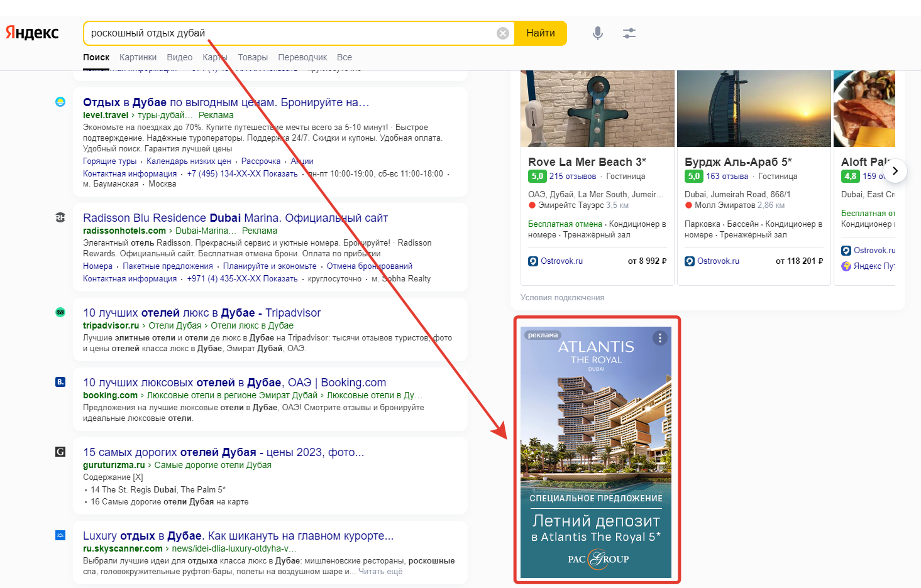
Task: Click the Планируйте и экономьте sitelink
Action: (x=270, y=266)
